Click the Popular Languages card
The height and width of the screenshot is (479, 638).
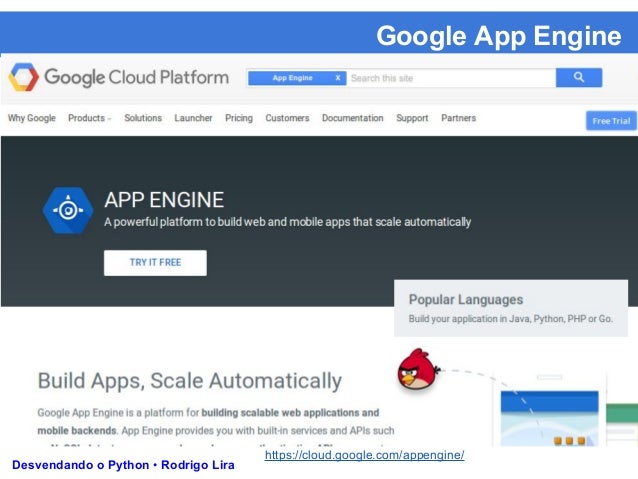pyautogui.click(x=511, y=308)
